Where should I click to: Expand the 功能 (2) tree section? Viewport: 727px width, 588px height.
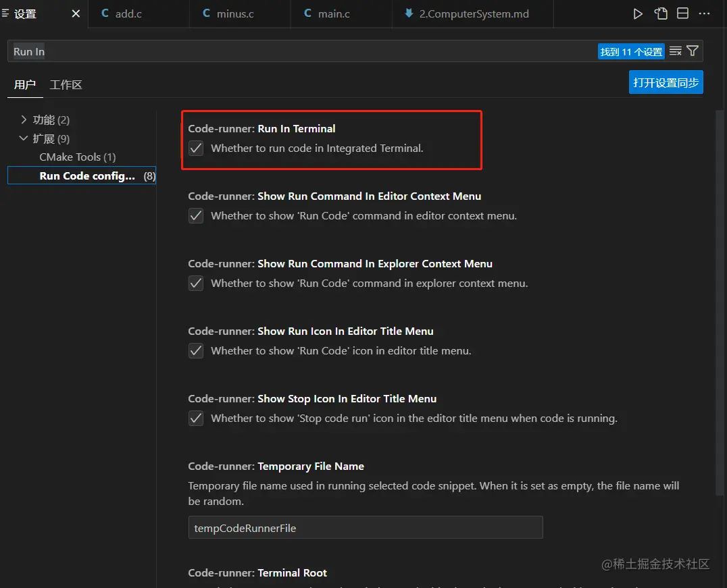point(24,120)
